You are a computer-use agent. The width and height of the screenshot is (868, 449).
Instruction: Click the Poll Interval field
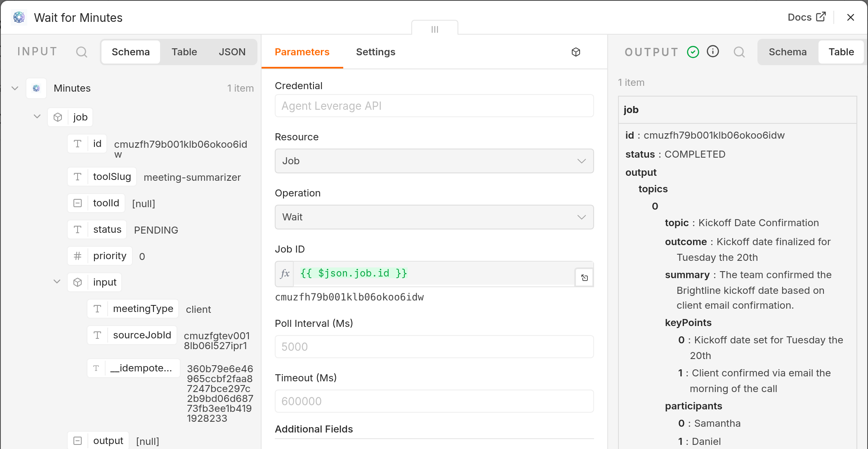[434, 347]
